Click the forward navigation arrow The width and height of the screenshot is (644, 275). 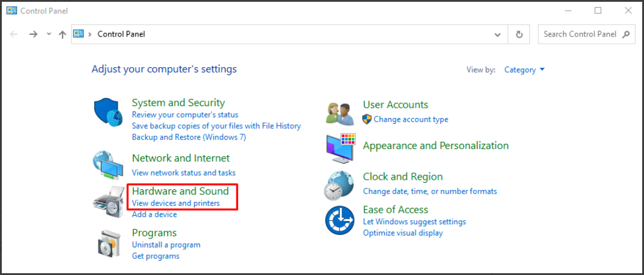(x=33, y=34)
